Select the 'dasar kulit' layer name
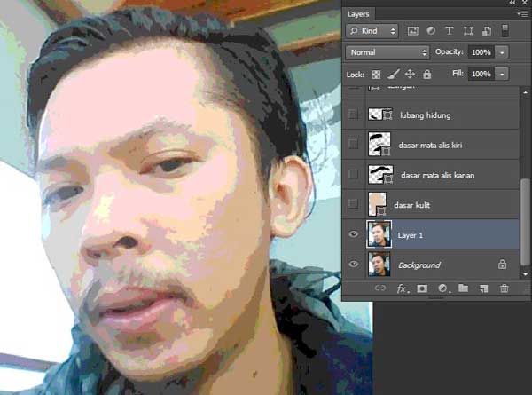 (412, 205)
